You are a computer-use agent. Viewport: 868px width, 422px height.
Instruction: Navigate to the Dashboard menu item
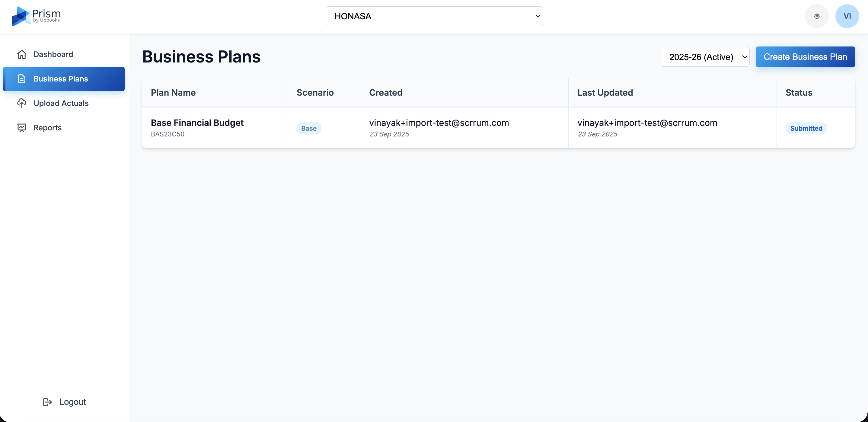[x=53, y=54]
